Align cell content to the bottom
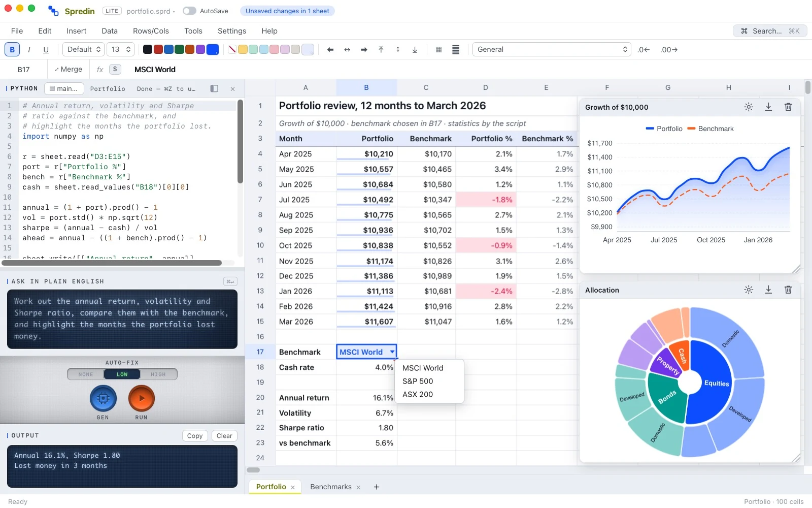 click(x=415, y=49)
